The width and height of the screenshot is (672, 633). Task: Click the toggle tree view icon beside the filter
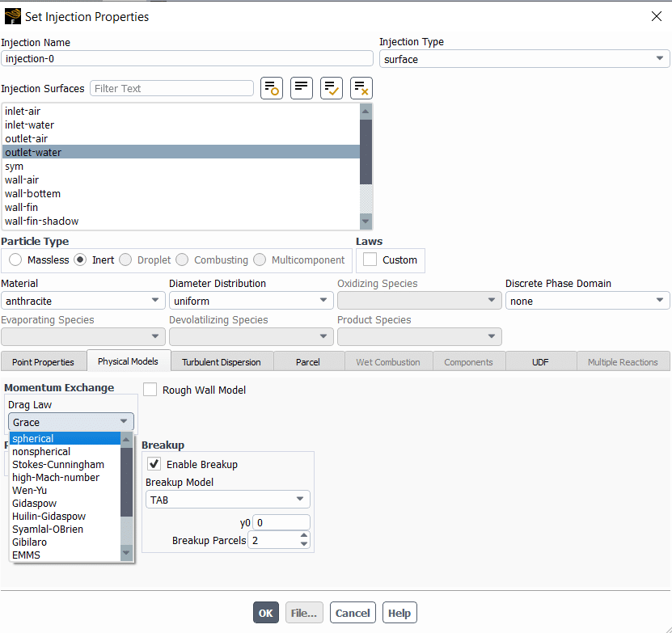click(272, 88)
